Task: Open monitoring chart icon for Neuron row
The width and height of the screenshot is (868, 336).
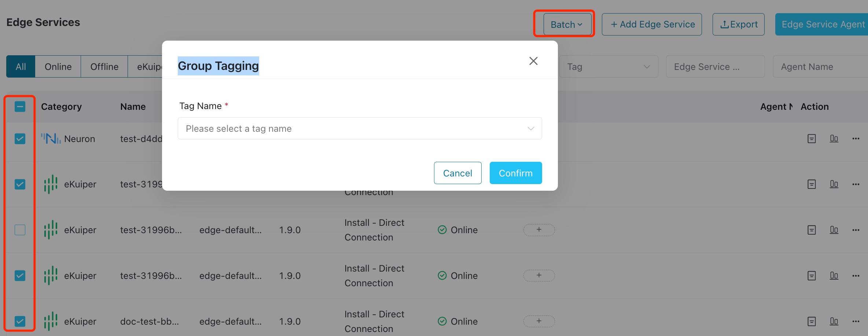Action: click(834, 139)
